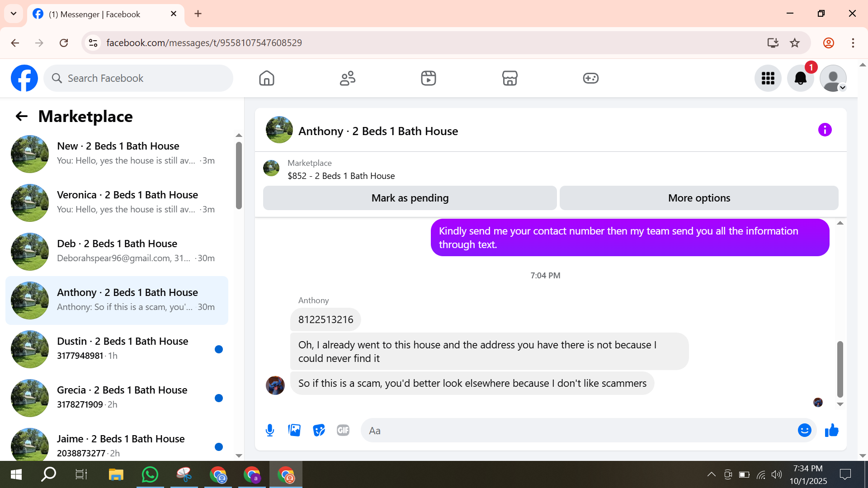Reload the Messenger page
868x488 pixels.
coord(64,43)
